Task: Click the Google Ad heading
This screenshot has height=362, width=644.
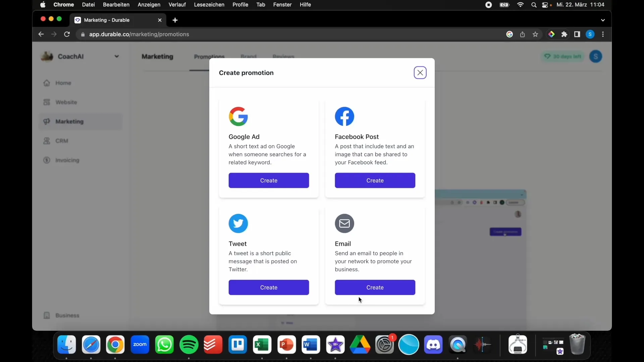Action: [244, 137]
